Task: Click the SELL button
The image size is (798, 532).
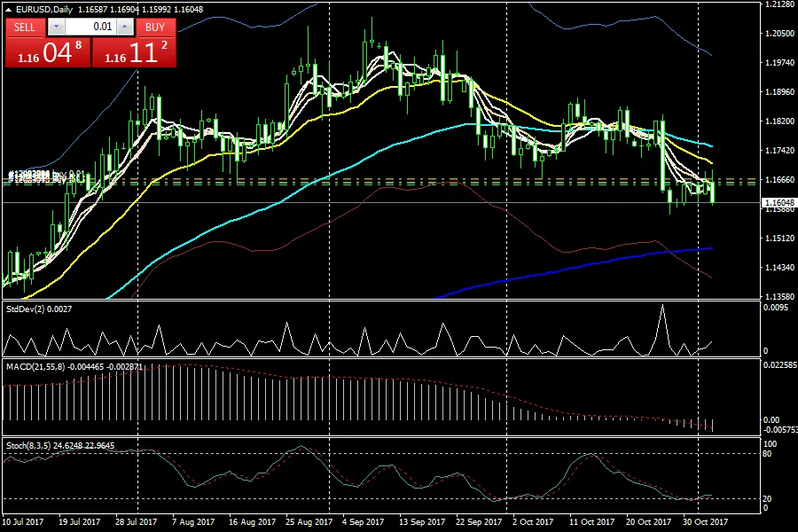Action: pyautogui.click(x=25, y=27)
